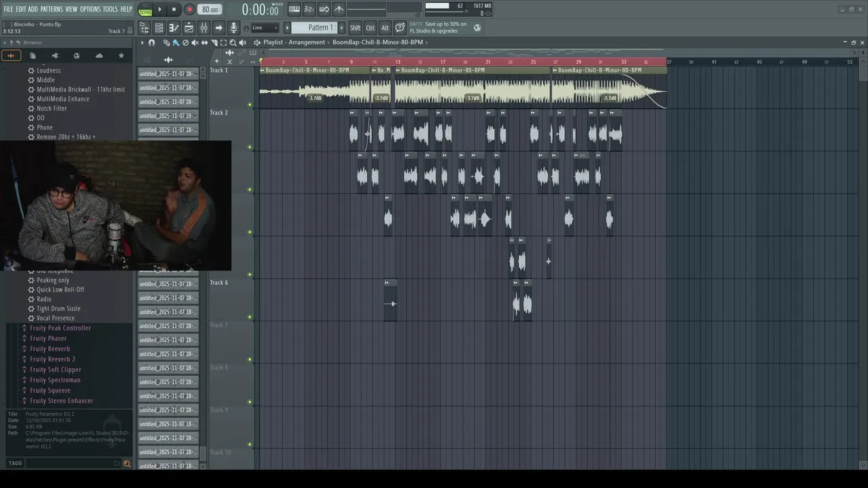Select the Draw pencil tool in Playlist
This screenshot has height=488, width=868.
point(166,43)
